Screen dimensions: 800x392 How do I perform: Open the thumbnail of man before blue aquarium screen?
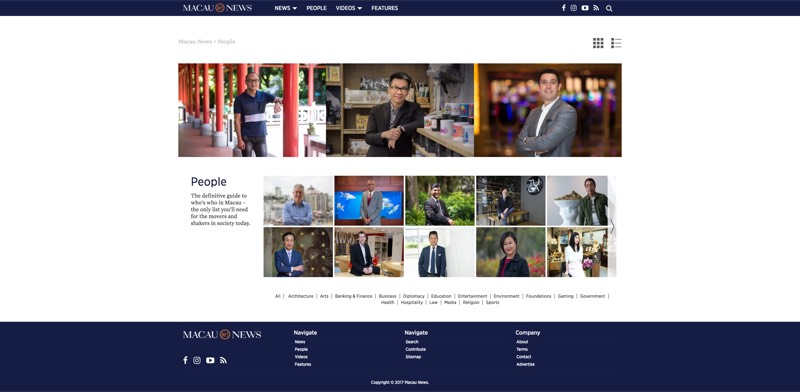(x=369, y=201)
